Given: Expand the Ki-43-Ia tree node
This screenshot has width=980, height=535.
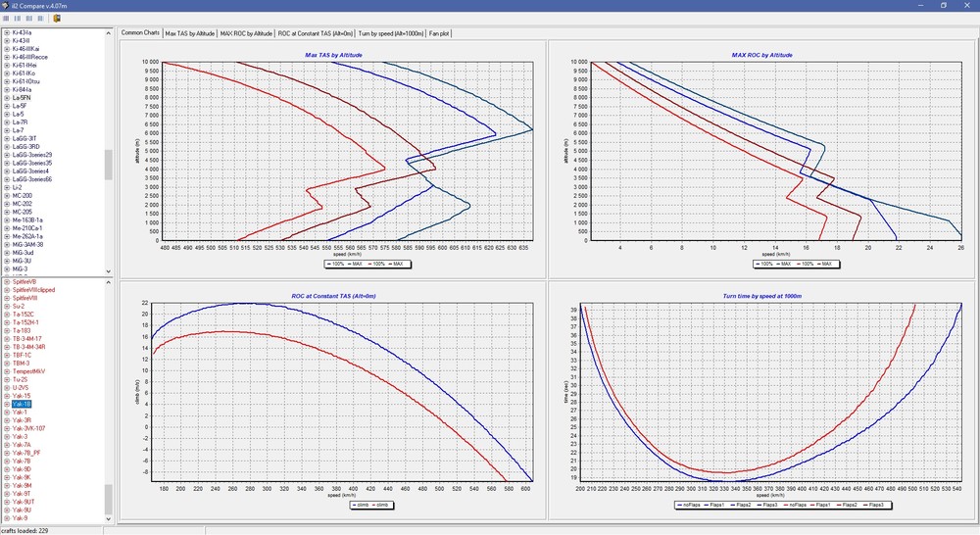Looking at the screenshot, I should [x=7, y=32].
